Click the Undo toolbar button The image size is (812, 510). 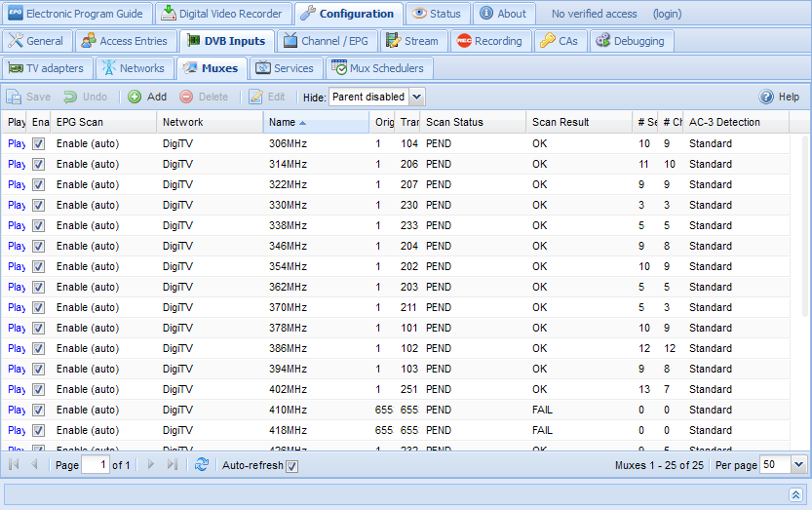[86, 97]
